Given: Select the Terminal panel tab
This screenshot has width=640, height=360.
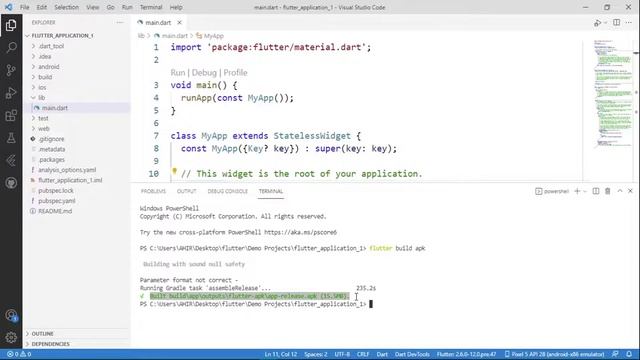Looking at the screenshot, I should tap(271, 191).
